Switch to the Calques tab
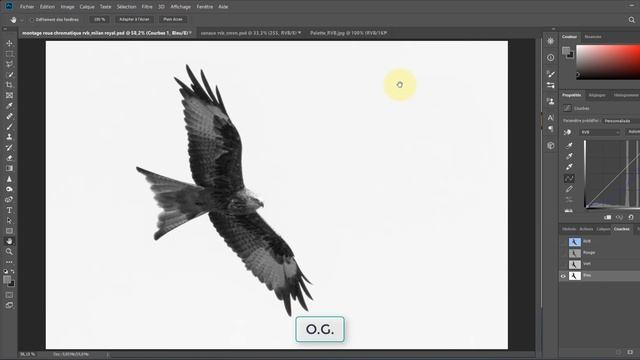Screen dimensions: 640x360 click(x=603, y=229)
